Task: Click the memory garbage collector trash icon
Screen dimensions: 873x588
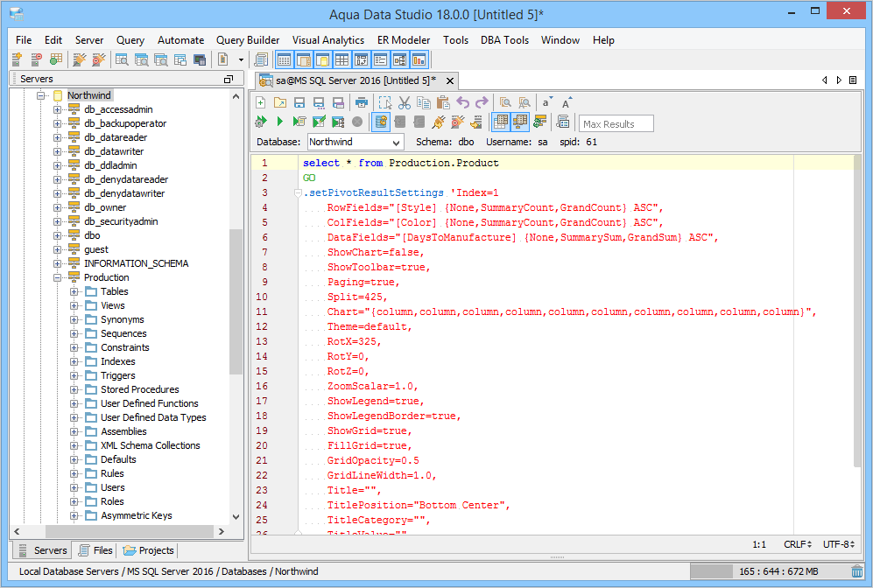Action: (x=856, y=571)
